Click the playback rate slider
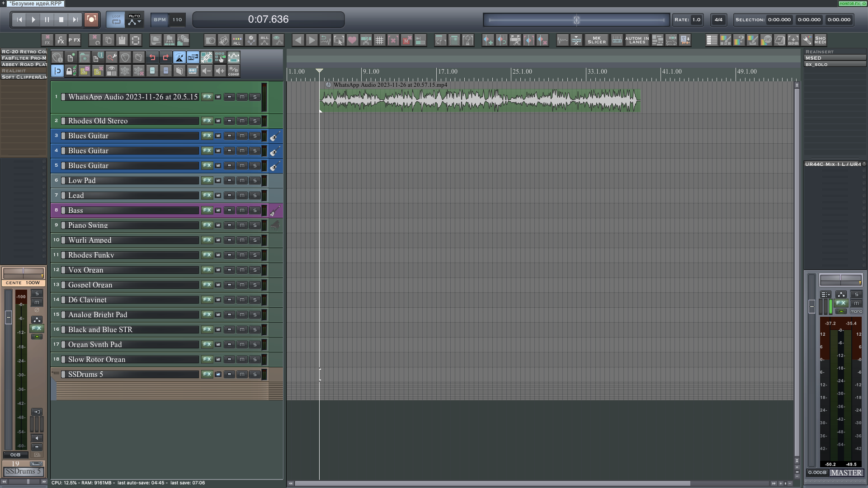Screen dimensions: 868x488 [576, 20]
